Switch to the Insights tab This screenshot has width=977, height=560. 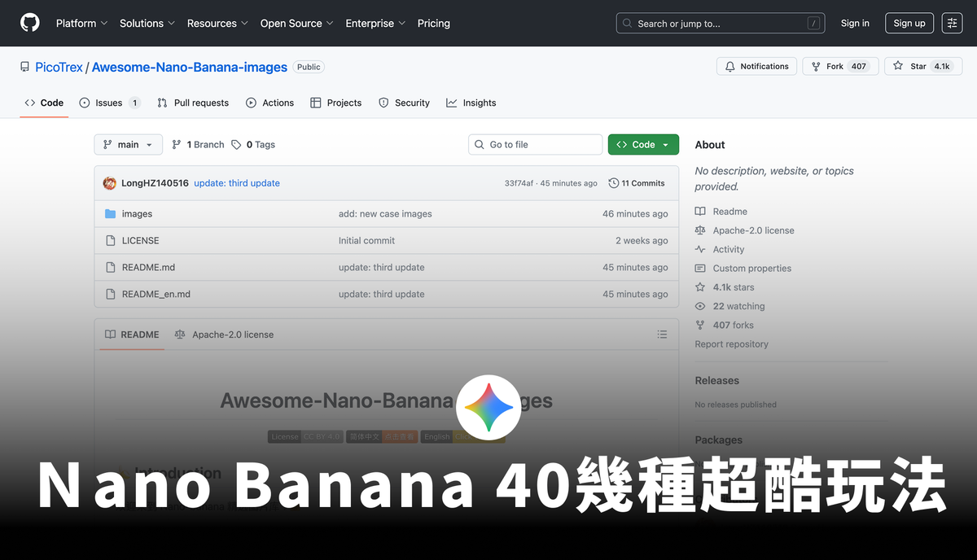(471, 103)
